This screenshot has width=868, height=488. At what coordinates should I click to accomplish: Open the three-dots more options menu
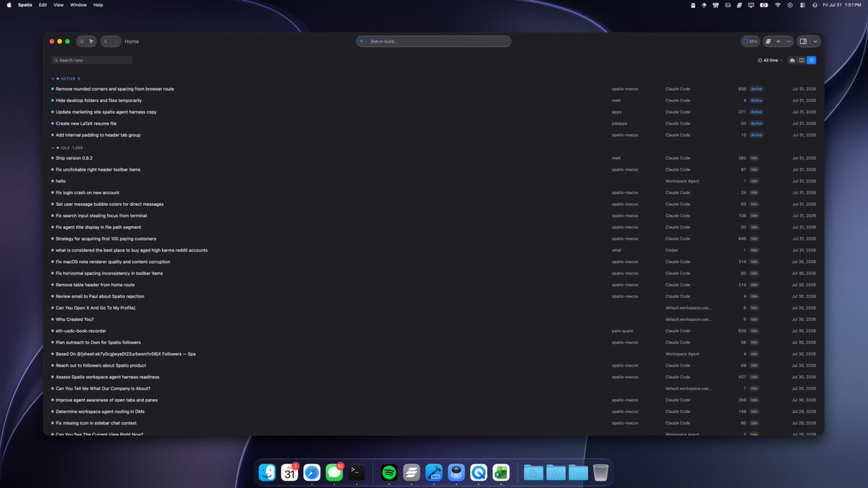point(788,41)
